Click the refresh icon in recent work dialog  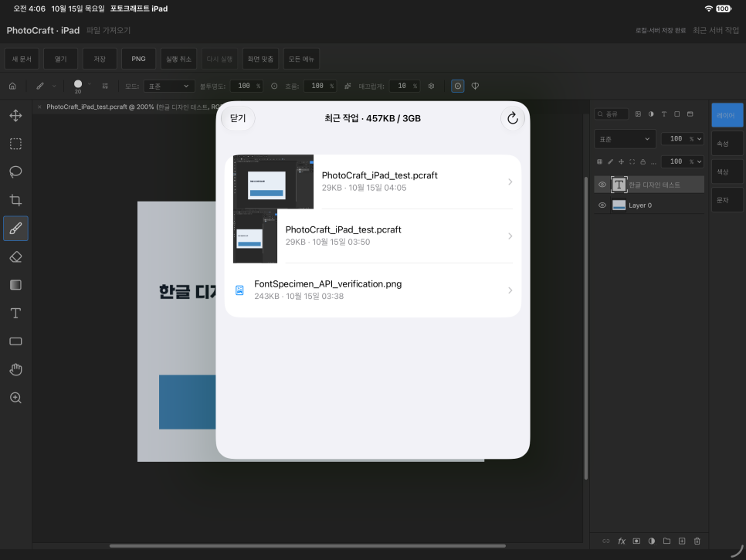click(x=513, y=118)
